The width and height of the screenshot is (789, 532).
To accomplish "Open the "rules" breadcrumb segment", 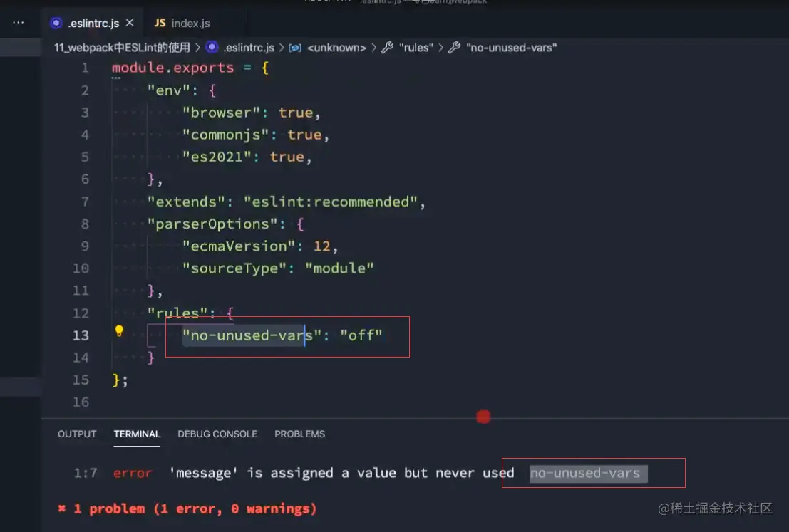I will point(416,47).
